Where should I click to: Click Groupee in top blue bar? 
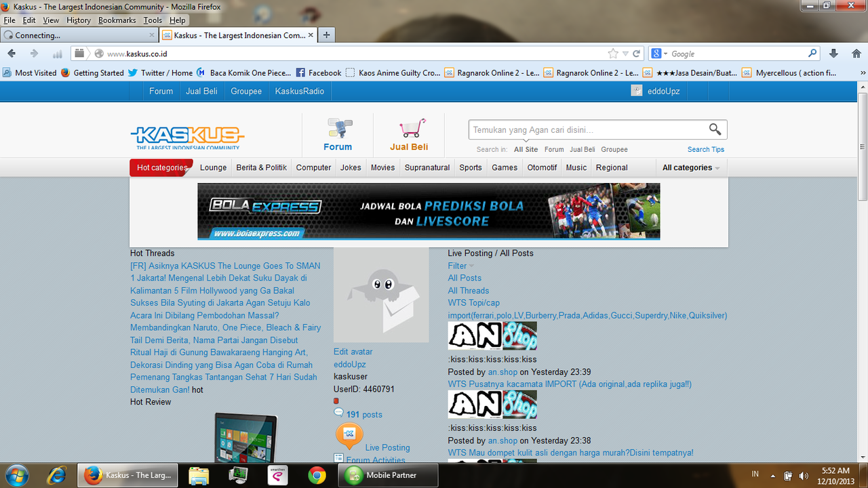pyautogui.click(x=246, y=91)
